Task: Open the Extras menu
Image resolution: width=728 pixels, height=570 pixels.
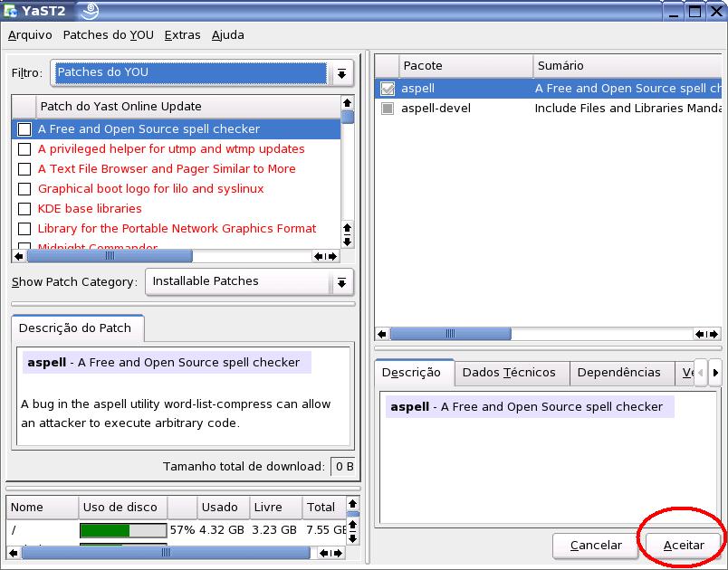Action: 183,35
